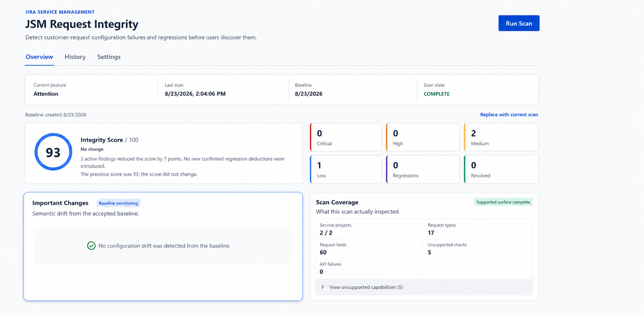
Task: Click the 3 active findings explanation text
Action: (x=182, y=162)
